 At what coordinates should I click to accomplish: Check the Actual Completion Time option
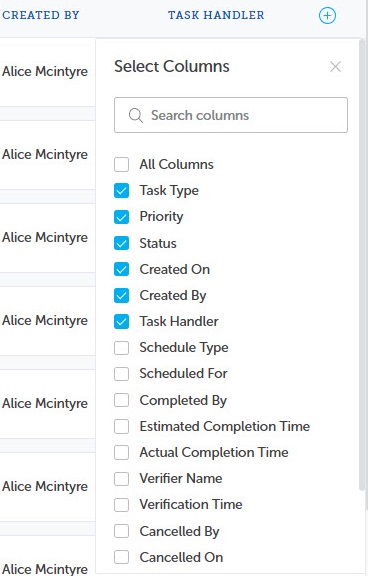[122, 453]
